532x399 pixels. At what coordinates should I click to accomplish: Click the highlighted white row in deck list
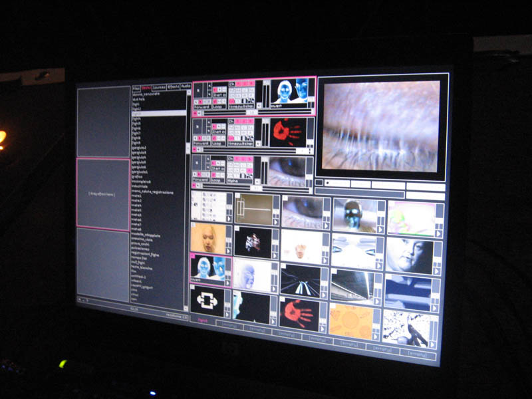click(x=159, y=113)
